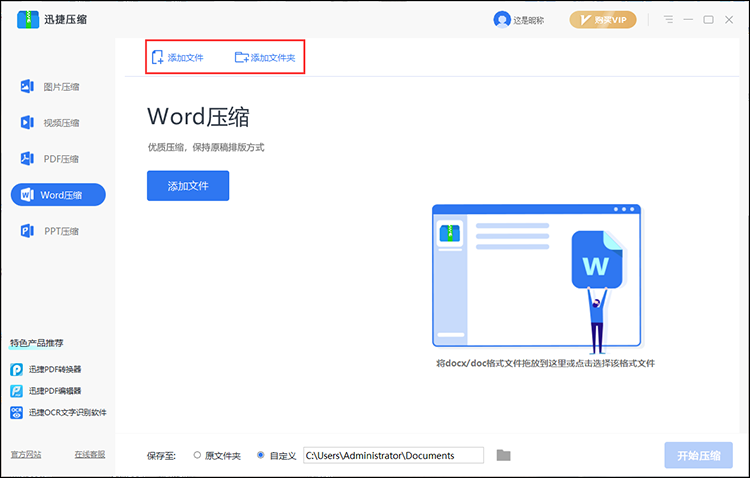This screenshot has width=750, height=478.
Task: Switch to 图片压缩 in the sidebar
Action: point(50,87)
